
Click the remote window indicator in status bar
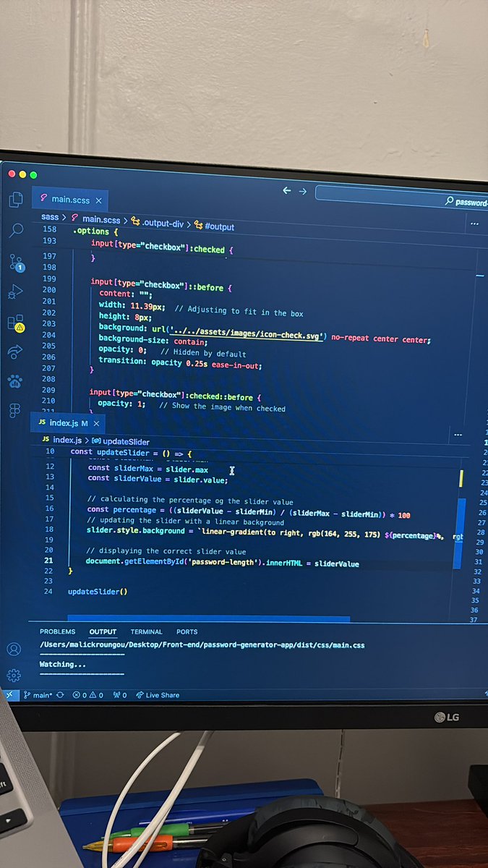coord(9,694)
